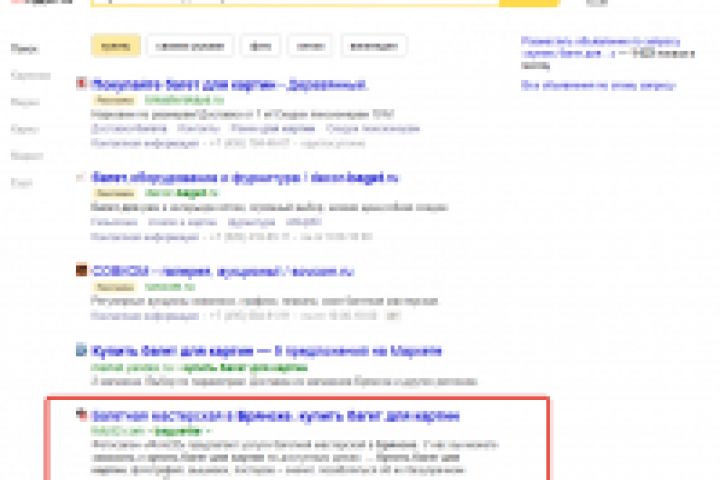Open the Багетная мастерская в Брянске result

276,416
